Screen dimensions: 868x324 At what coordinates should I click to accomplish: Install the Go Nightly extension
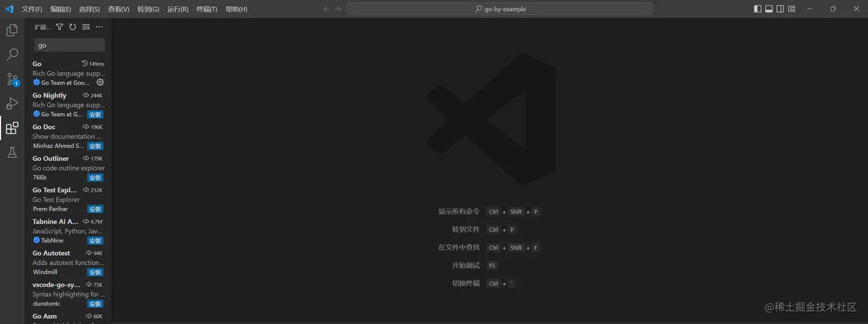tap(95, 114)
